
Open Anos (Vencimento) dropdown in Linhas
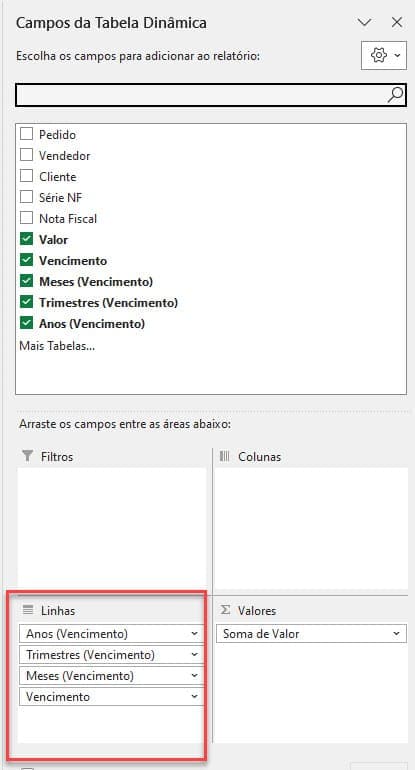coord(194,634)
